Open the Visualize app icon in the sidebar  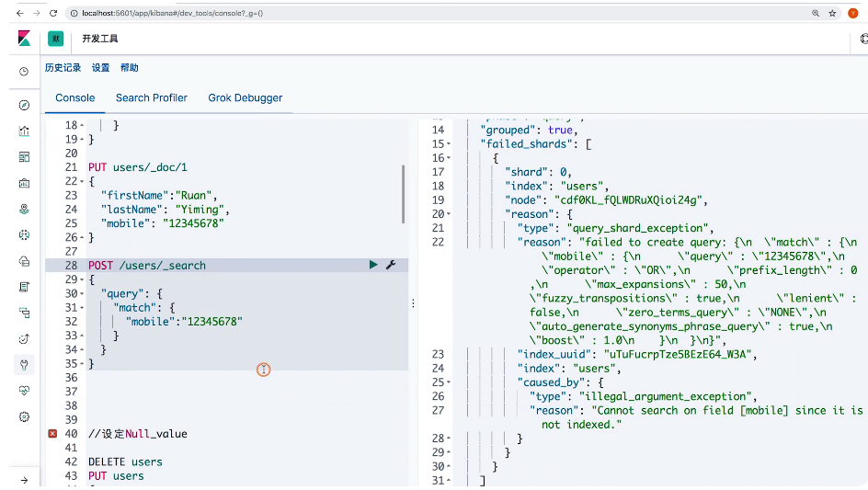pyautogui.click(x=24, y=131)
